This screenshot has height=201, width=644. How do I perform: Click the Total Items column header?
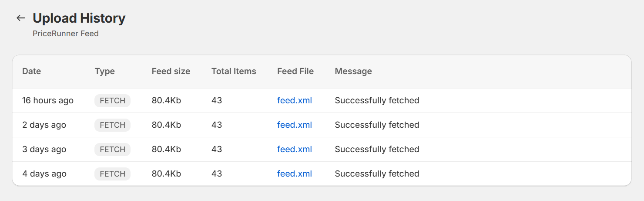pyautogui.click(x=234, y=71)
